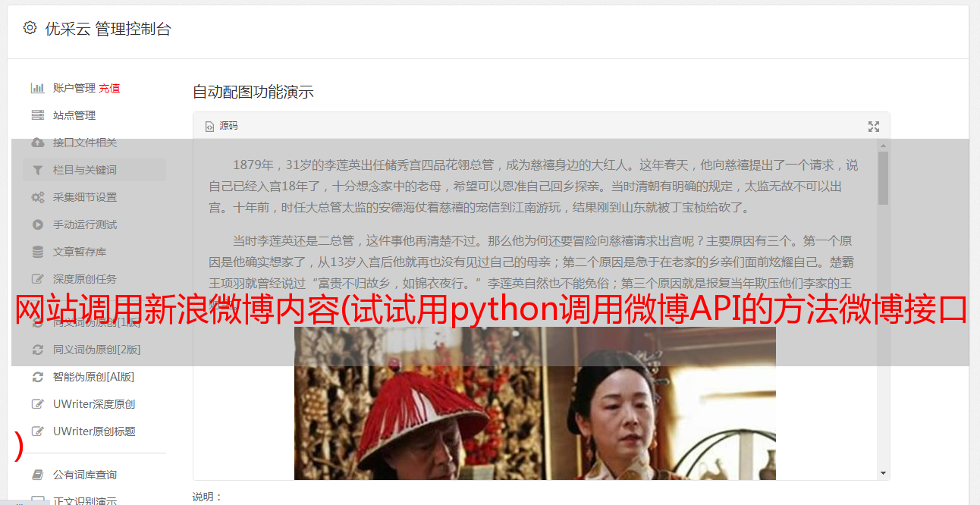Screen dimensions: 980x505
Task: Click the 深度原创任务 edit icon
Action: [x=37, y=279]
